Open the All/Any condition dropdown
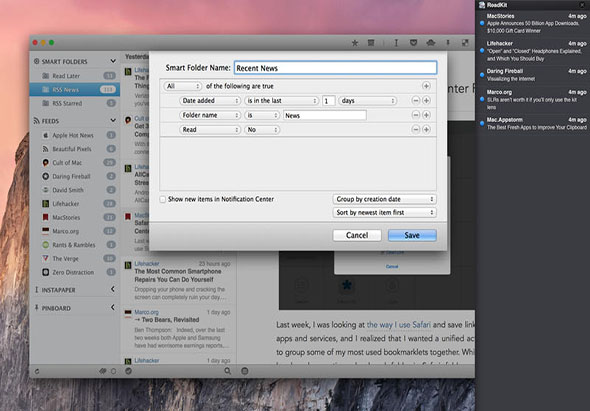Image resolution: width=590 pixels, height=411 pixels. [182, 86]
